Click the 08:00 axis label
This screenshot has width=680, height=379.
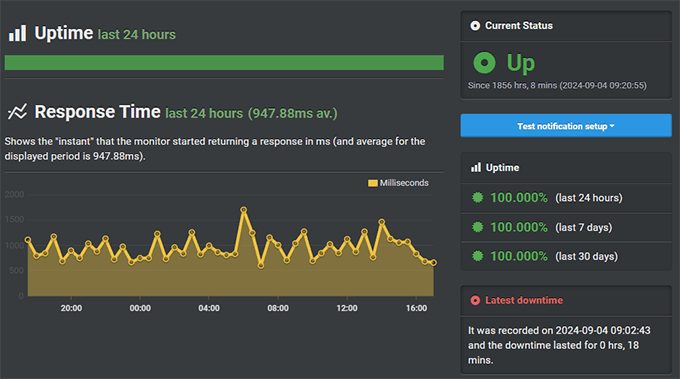point(278,308)
